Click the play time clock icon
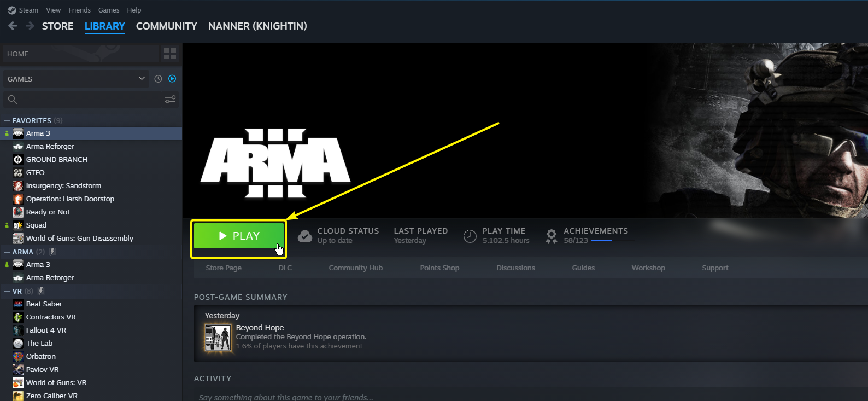868x401 pixels. pos(470,236)
